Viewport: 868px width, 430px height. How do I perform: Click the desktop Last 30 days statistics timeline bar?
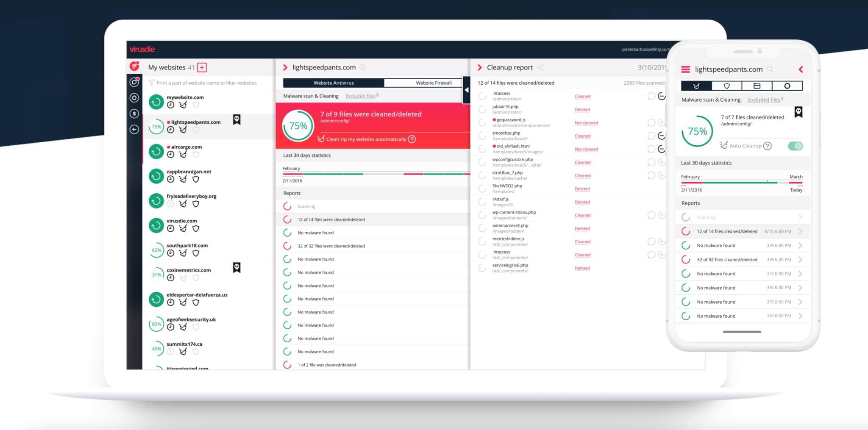pos(376,174)
